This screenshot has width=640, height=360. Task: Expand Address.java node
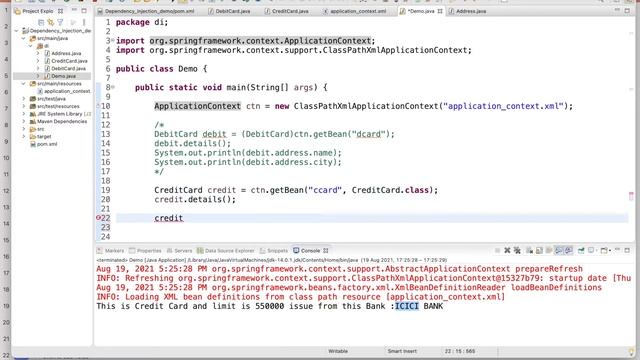tap(38, 53)
